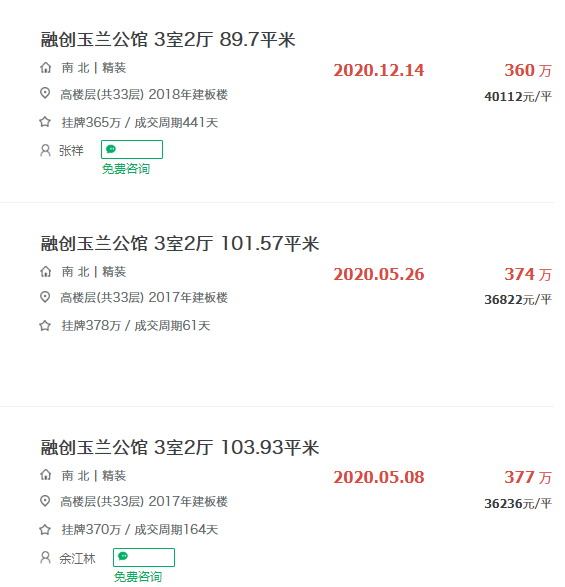This screenshot has width=565, height=587.
Task: Click the 2020.05.26 deal date
Action: click(x=379, y=274)
